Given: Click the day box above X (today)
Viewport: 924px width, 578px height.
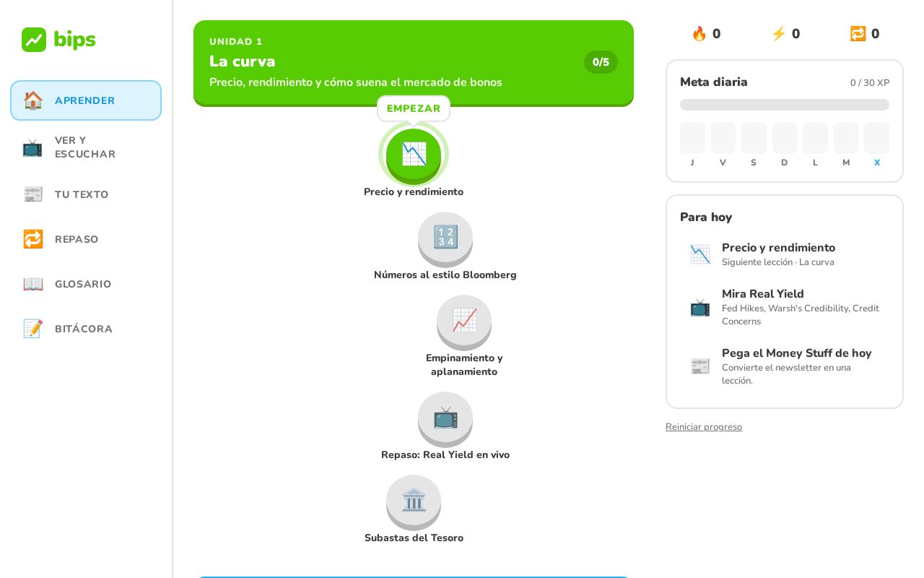Looking at the screenshot, I should [876, 138].
